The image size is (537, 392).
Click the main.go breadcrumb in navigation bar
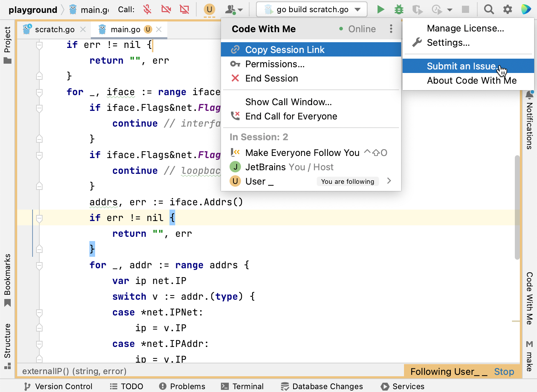(x=90, y=10)
